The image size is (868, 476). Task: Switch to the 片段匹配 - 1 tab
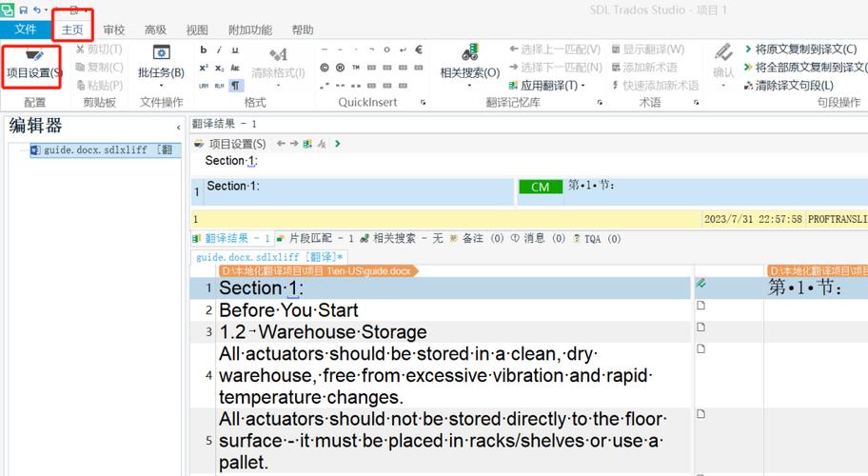[314, 239]
